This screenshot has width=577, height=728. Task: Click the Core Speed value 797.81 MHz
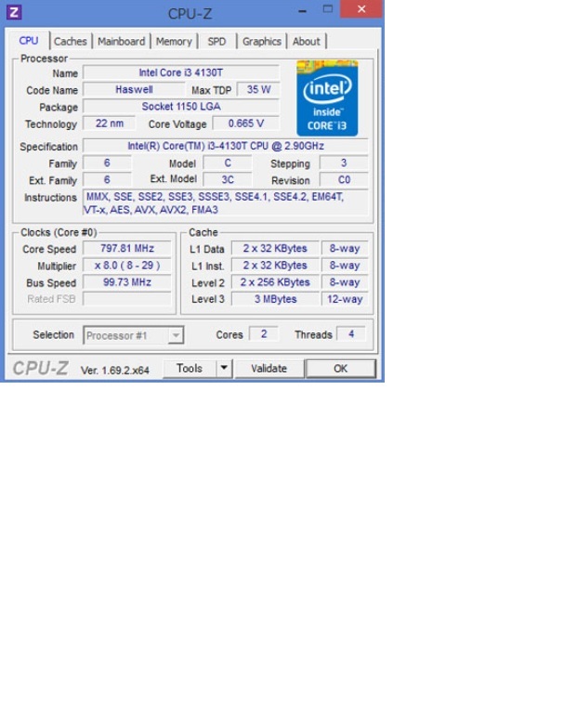click(126, 249)
